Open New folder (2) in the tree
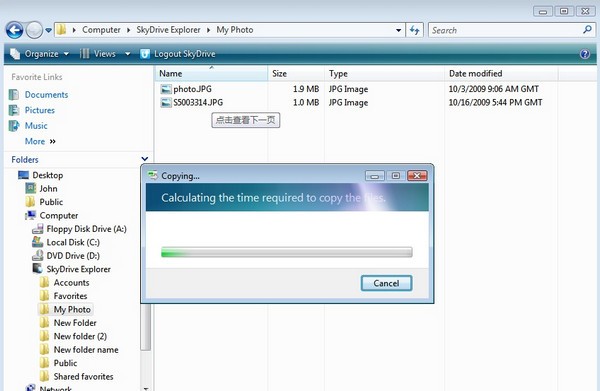Image resolution: width=600 pixels, height=391 pixels. [80, 336]
